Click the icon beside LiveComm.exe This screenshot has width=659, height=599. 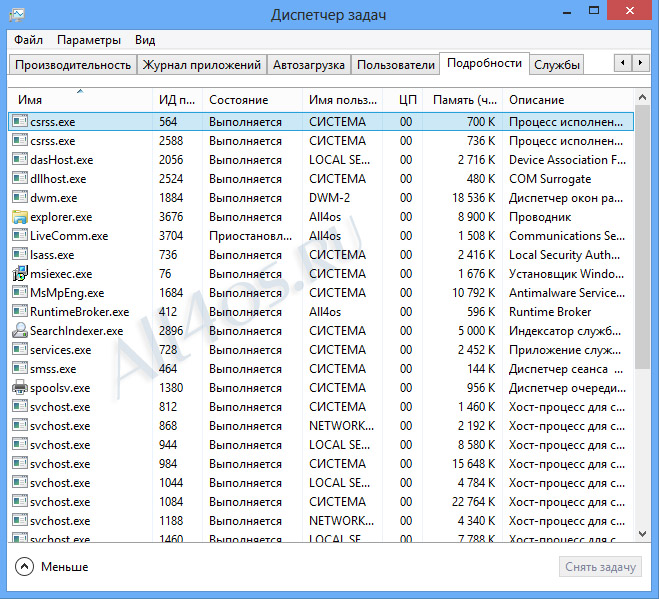click(x=20, y=235)
